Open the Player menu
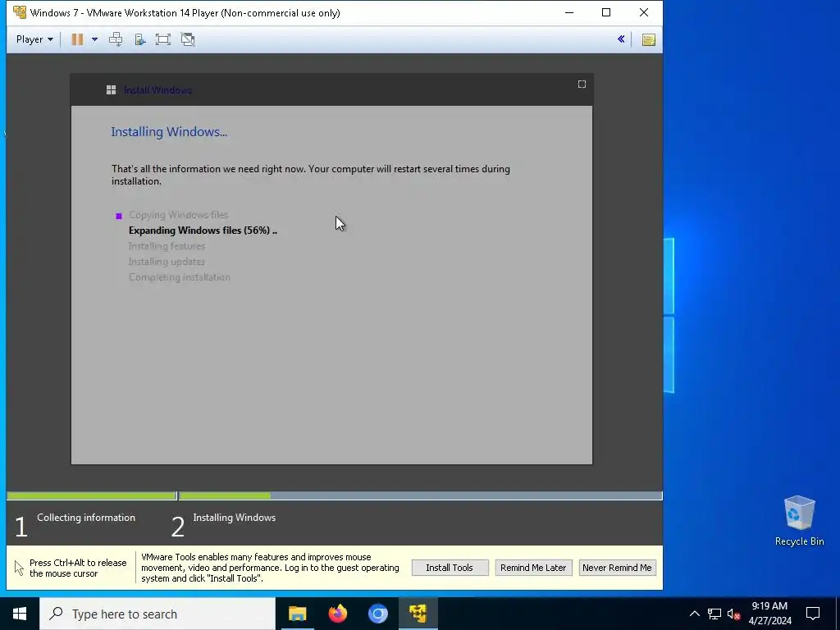The width and height of the screenshot is (840, 630). 34,39
